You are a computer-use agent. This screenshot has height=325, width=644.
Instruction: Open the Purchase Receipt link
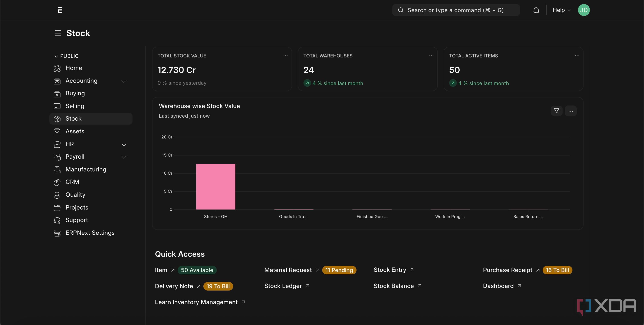507,270
